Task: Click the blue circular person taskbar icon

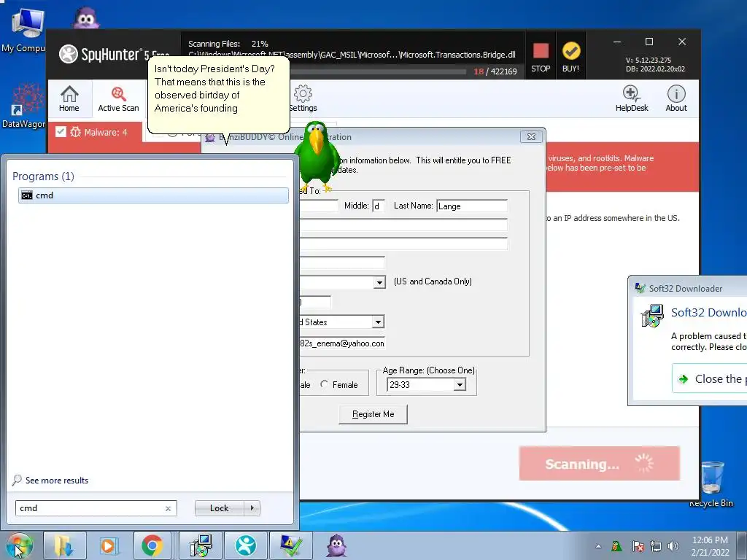Action: tap(246, 545)
